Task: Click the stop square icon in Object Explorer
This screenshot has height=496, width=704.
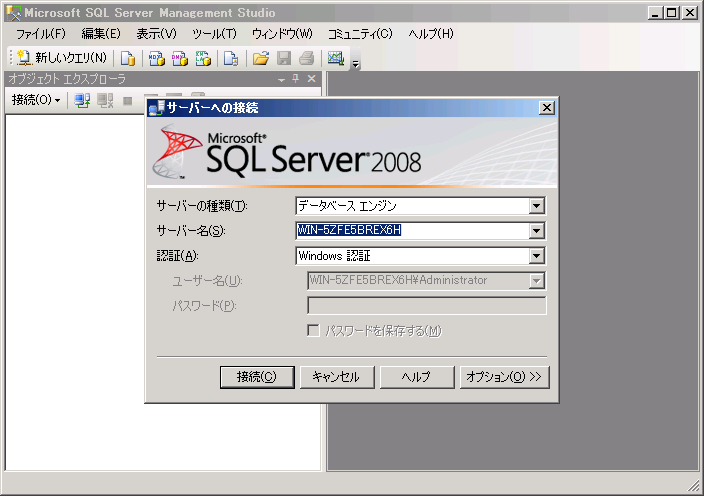Action: [128, 101]
